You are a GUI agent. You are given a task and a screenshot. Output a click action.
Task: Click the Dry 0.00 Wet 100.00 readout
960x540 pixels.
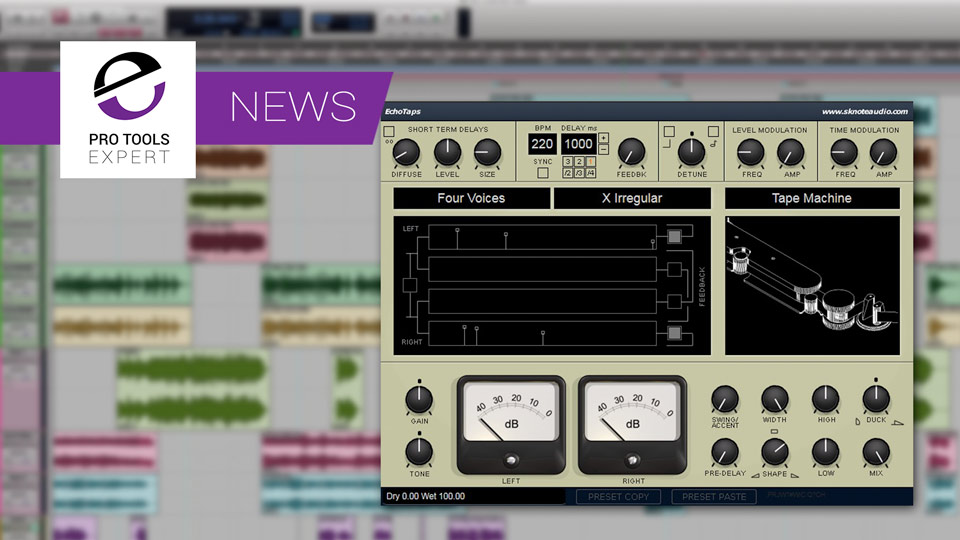pos(426,496)
